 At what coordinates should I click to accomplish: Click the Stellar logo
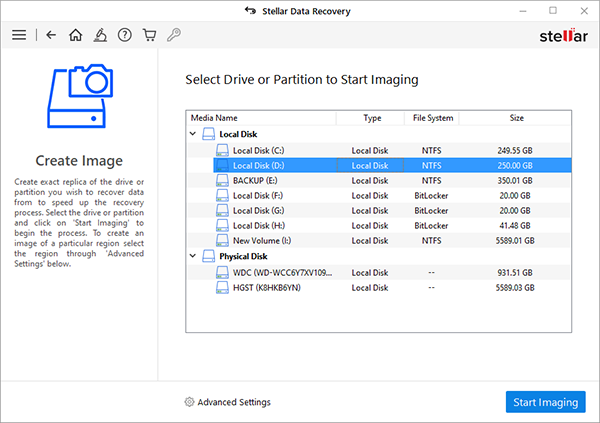tap(563, 36)
